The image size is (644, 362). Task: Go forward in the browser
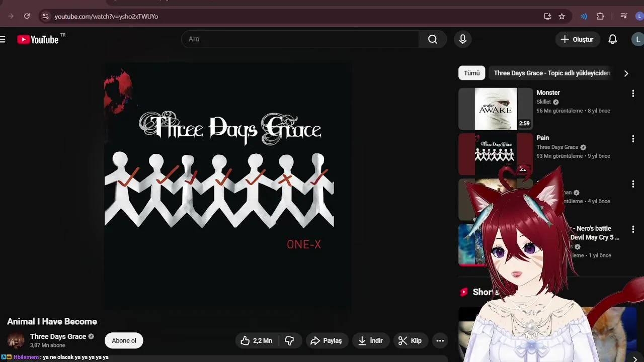(x=11, y=16)
